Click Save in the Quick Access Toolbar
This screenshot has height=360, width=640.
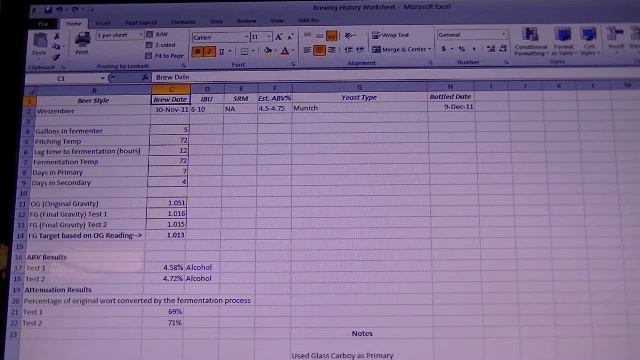pos(48,10)
